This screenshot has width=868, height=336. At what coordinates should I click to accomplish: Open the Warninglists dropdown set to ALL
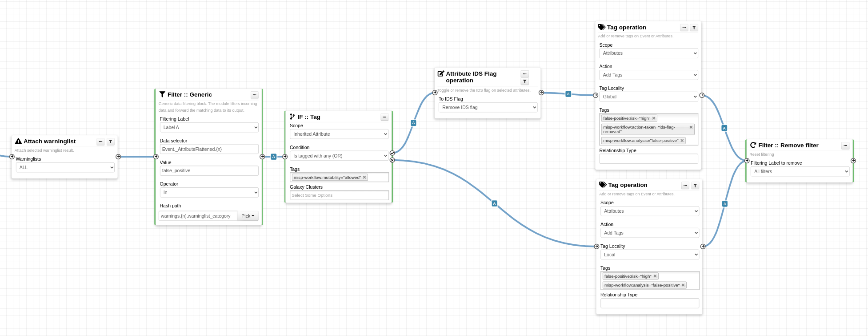pyautogui.click(x=65, y=167)
